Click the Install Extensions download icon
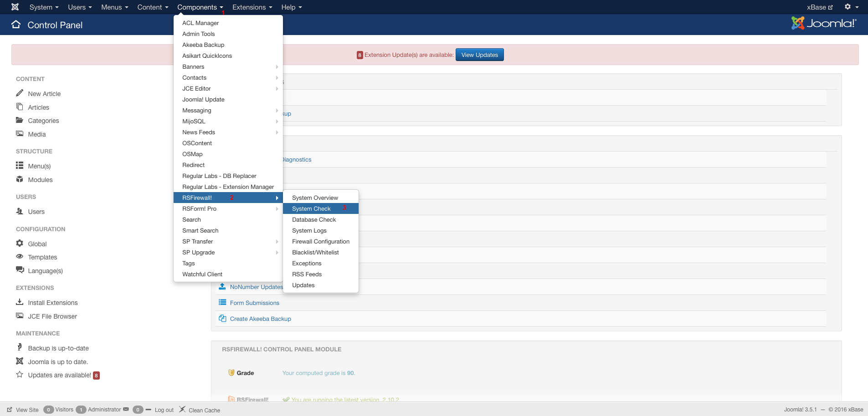868x416 pixels. [x=20, y=302]
